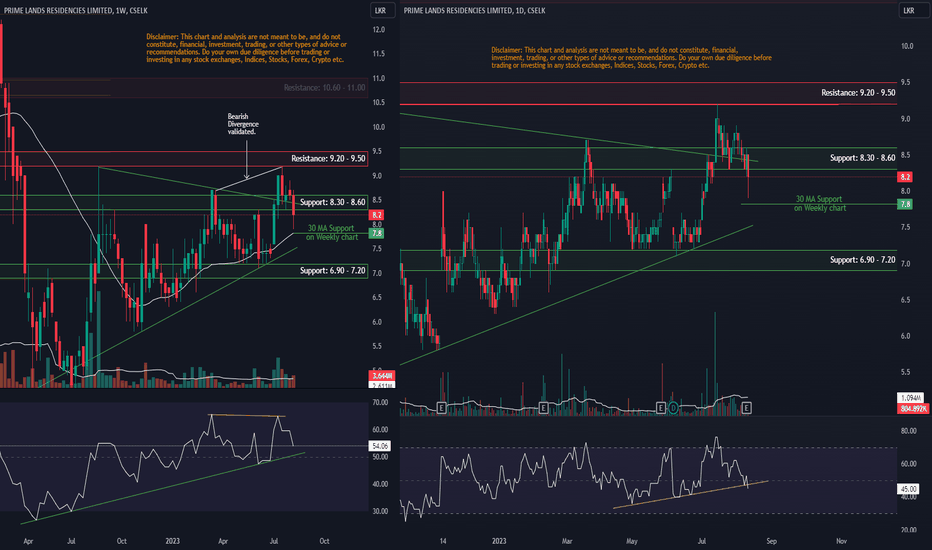The height and width of the screenshot is (550, 932).
Task: Click '2023' on weekly chart time axis
Action: click(x=172, y=541)
